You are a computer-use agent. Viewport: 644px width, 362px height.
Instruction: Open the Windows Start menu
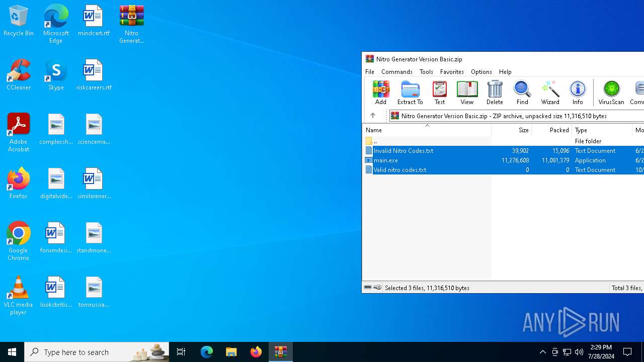[x=12, y=352]
